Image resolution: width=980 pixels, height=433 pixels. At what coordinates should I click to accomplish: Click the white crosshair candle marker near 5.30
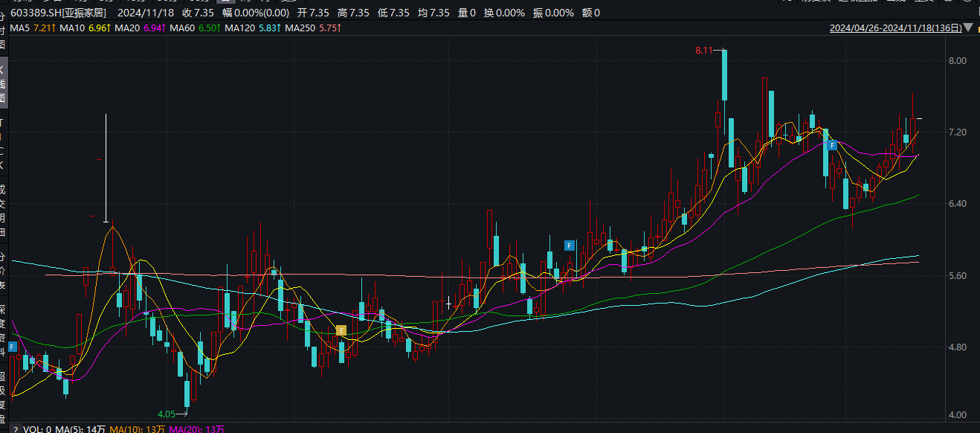tap(448, 303)
